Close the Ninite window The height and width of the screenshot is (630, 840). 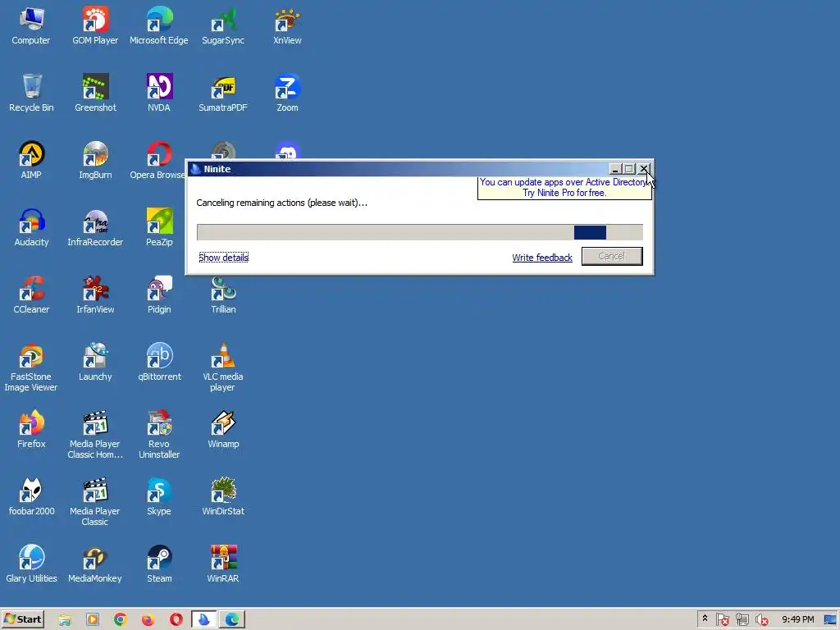coord(643,169)
